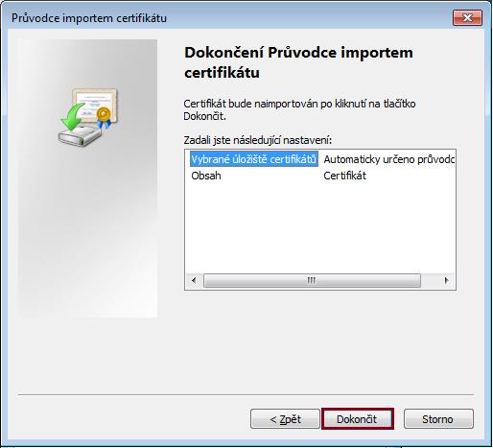This screenshot has width=493, height=448.
Task: Click the green download arrow graphic
Action: 73,117
